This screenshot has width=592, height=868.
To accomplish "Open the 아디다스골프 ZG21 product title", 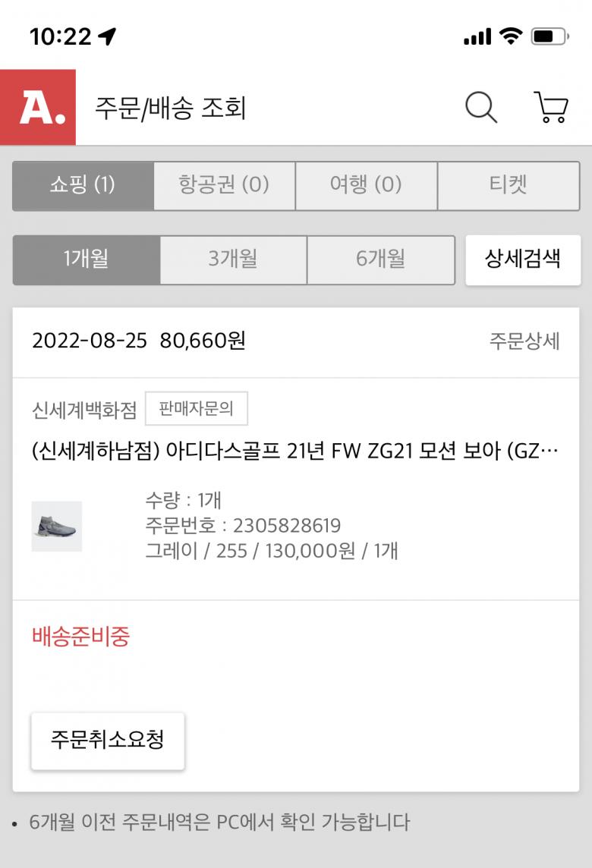I will (296, 451).
